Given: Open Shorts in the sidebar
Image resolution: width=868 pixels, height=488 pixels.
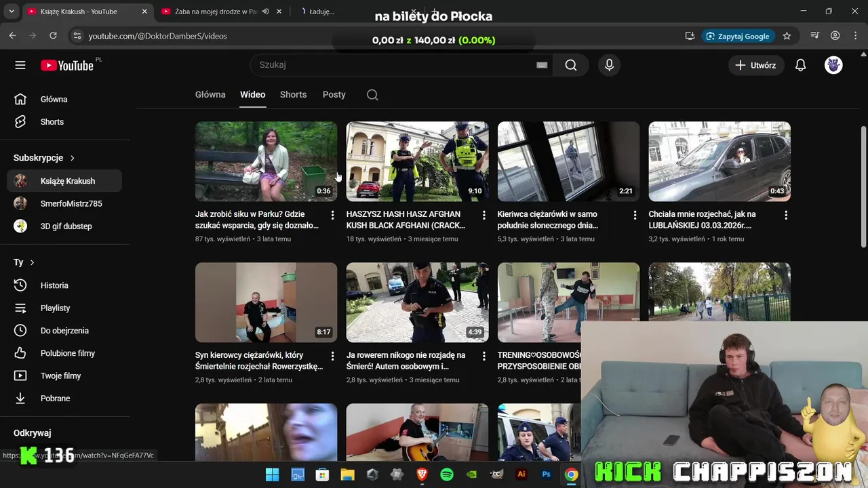Looking at the screenshot, I should pyautogui.click(x=64, y=122).
